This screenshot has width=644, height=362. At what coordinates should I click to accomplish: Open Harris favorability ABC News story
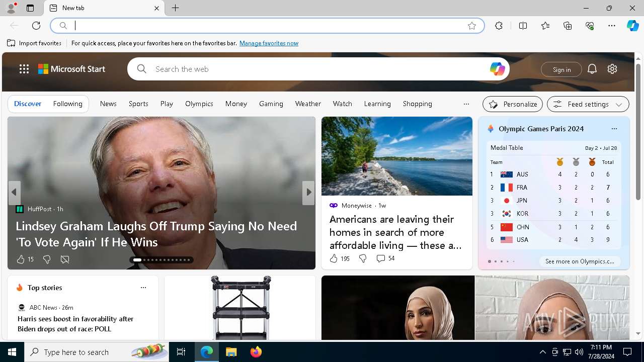[75, 324]
